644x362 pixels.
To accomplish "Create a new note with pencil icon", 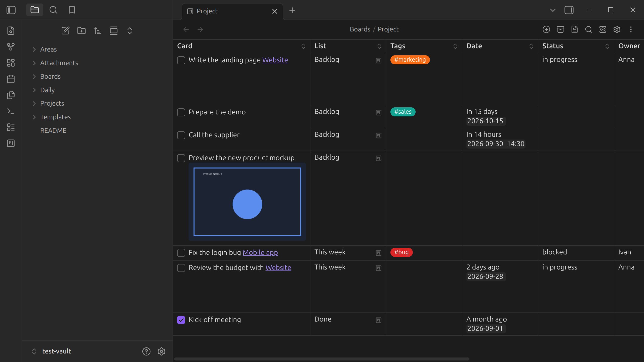I will [x=65, y=31].
